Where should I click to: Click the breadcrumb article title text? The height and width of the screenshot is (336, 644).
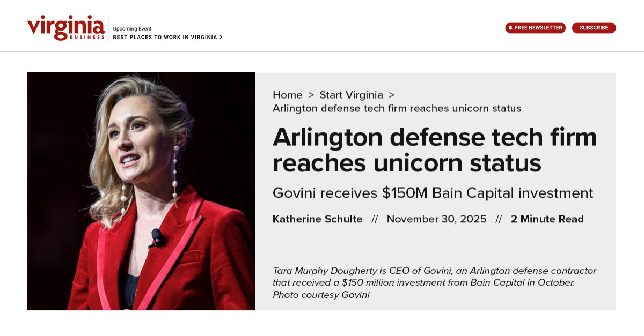(x=397, y=108)
